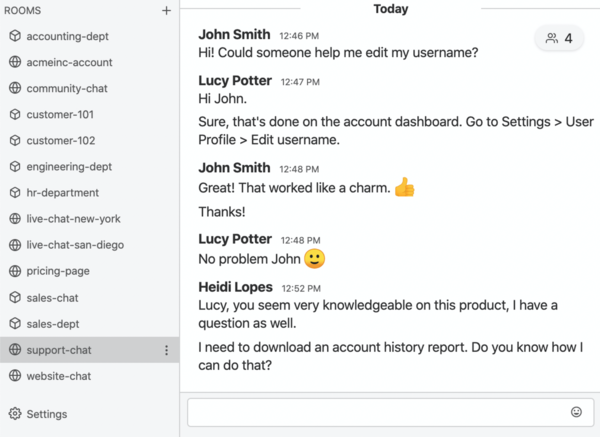Screen dimensions: 600x437
Task: Click Heidi Lopes sender name
Action: [238, 287]
